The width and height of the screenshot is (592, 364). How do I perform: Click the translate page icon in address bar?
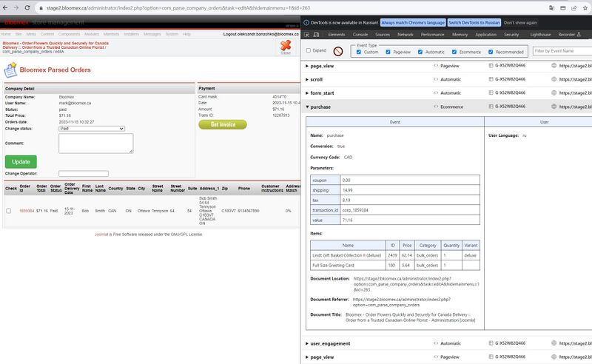(x=551, y=8)
